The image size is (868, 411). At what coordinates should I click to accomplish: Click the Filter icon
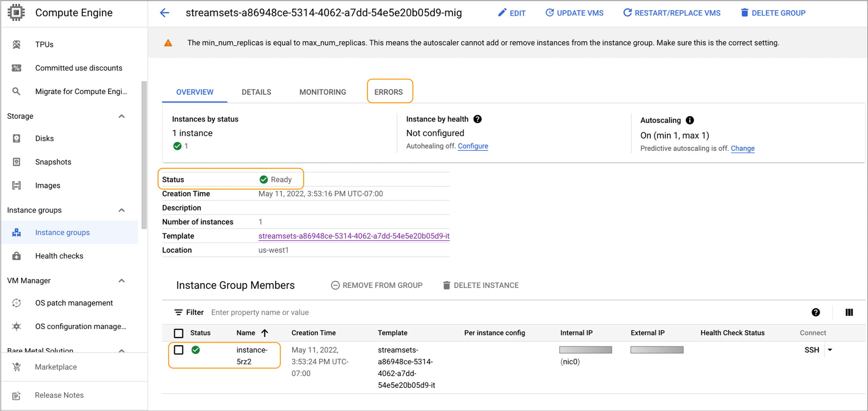(178, 312)
